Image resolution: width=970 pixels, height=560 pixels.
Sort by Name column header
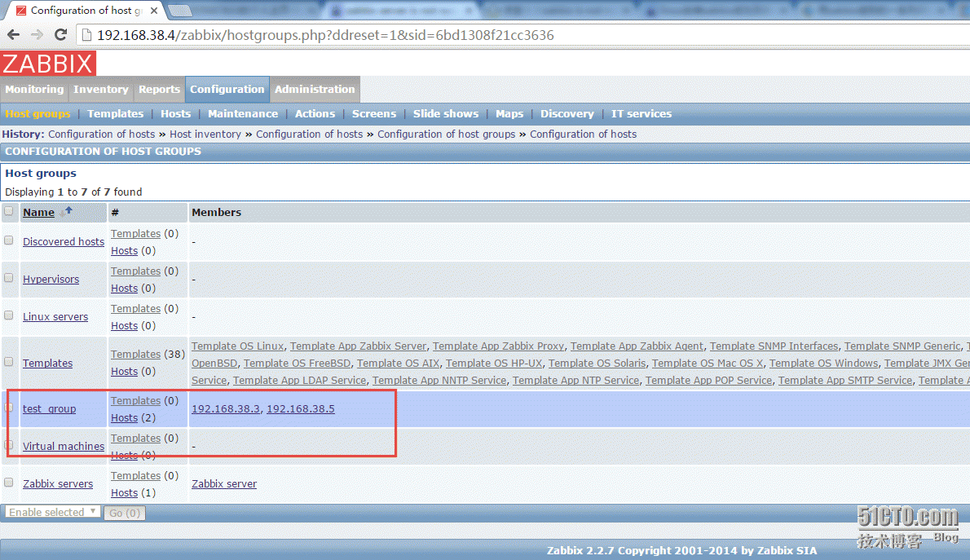coord(38,212)
